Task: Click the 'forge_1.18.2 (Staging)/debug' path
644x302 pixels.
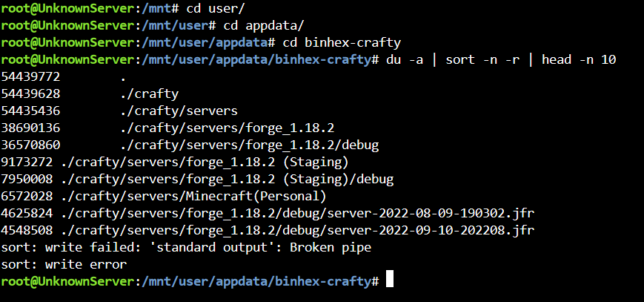Action: point(227,180)
